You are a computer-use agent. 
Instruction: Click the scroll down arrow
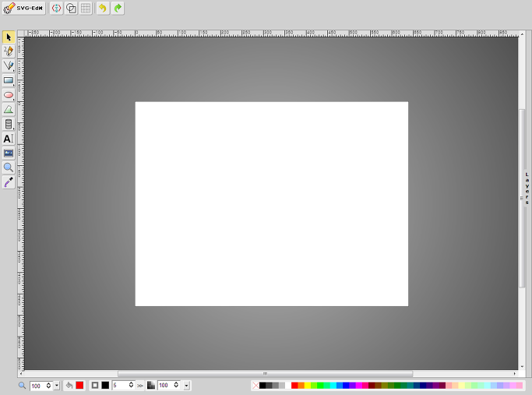[x=522, y=366]
